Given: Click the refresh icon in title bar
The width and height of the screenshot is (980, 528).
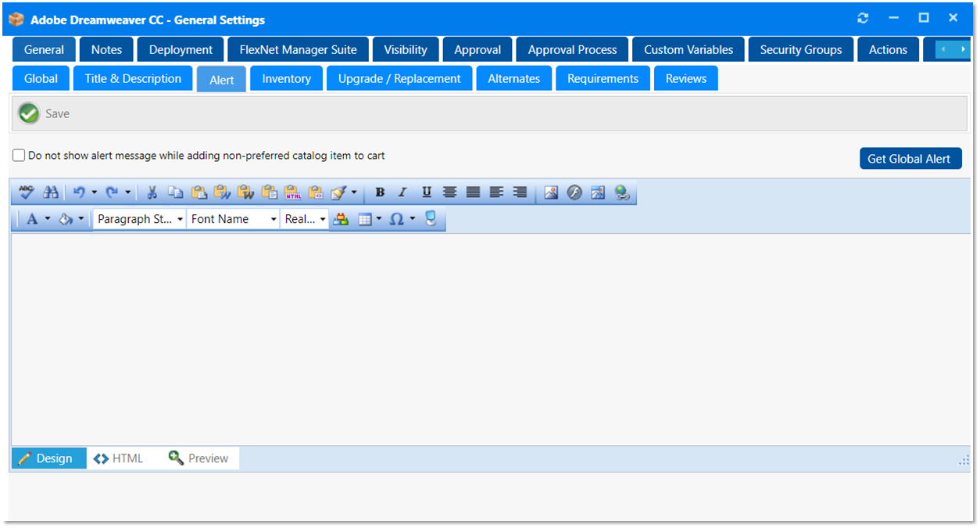Looking at the screenshot, I should click(863, 18).
